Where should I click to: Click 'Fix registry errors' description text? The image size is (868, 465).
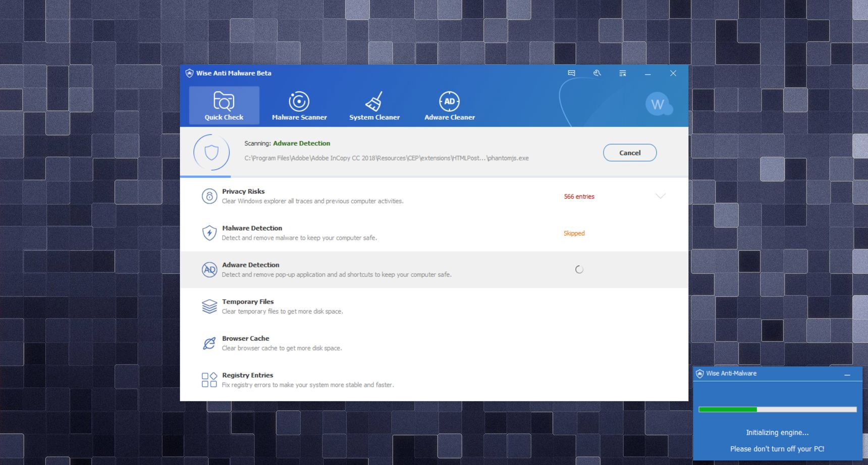[308, 385]
